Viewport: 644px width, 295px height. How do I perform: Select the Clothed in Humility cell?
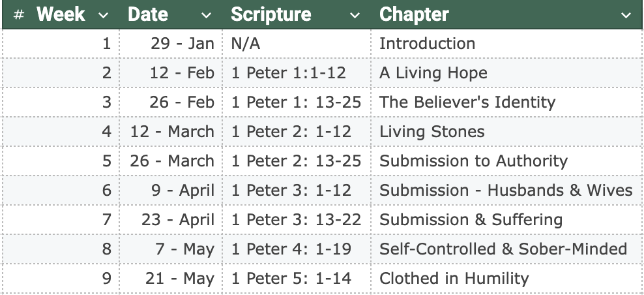click(x=454, y=279)
